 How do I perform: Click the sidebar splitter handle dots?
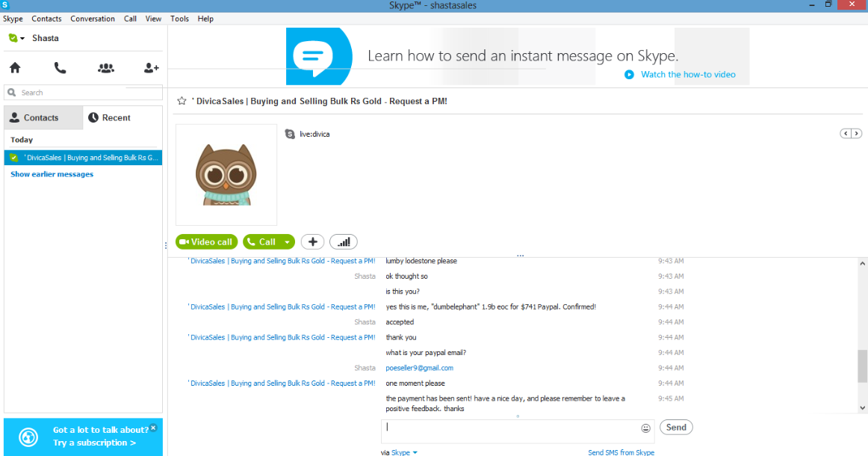click(x=166, y=245)
